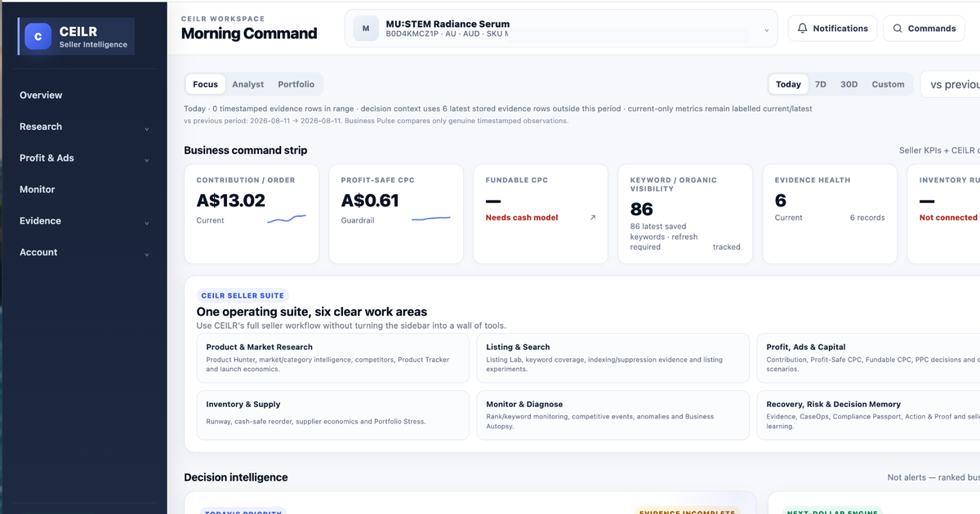Switch to the Analyst tab

(248, 84)
